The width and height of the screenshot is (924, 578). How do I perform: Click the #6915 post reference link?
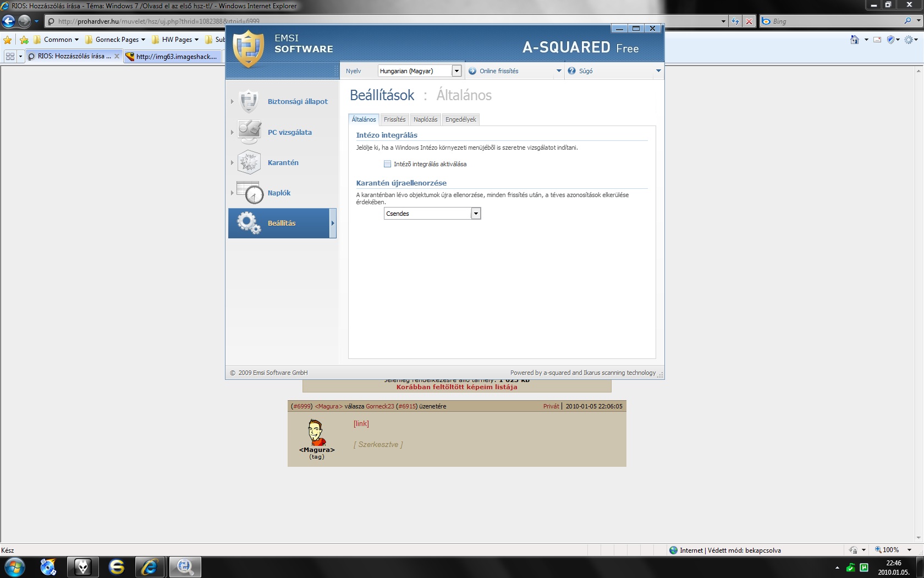(x=407, y=406)
